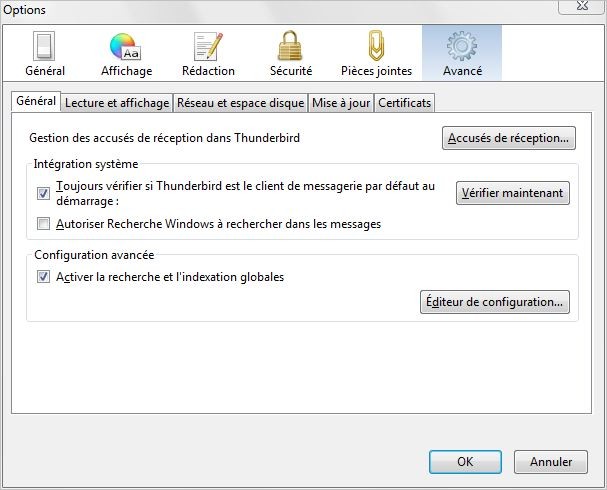The image size is (607, 490).
Task: Open the Accusés de réception dialog
Action: coord(509,138)
